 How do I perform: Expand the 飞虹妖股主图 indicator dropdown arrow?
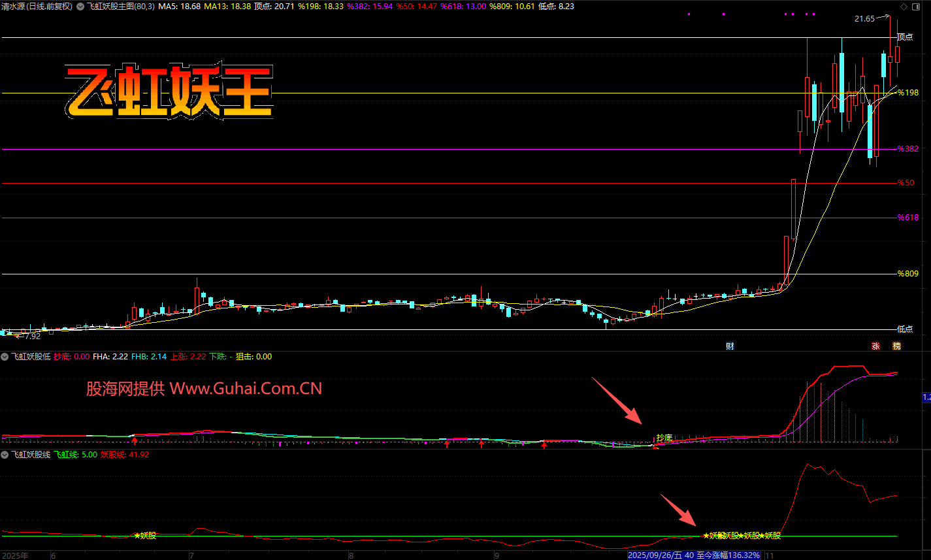coord(80,6)
